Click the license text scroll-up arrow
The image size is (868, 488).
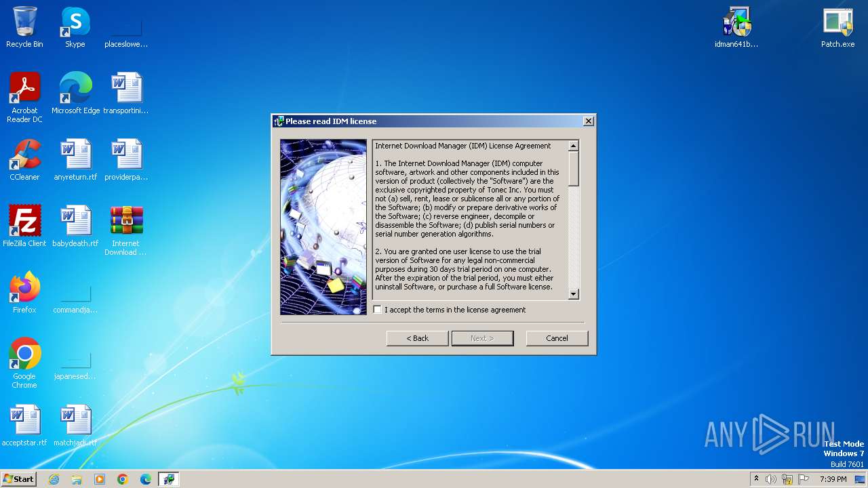574,146
